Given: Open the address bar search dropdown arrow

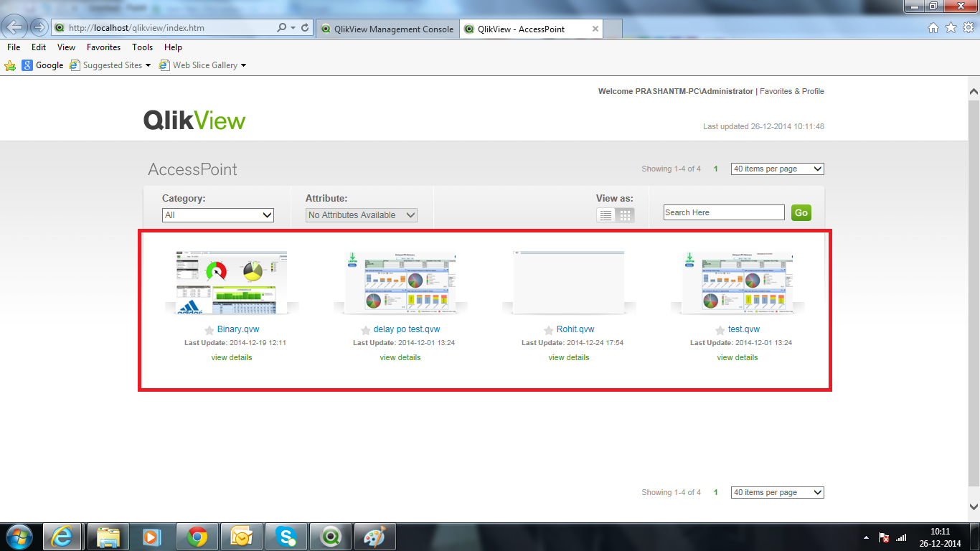Looking at the screenshot, I should click(293, 28).
